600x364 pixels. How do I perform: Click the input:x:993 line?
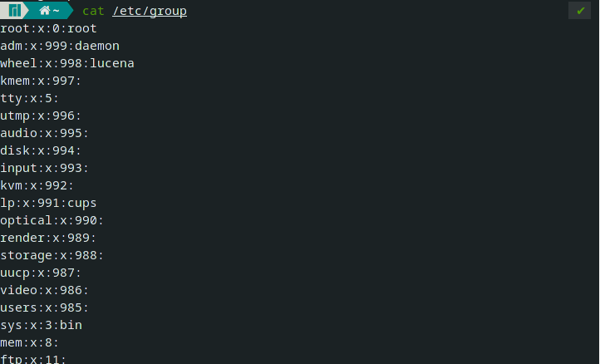click(x=44, y=168)
